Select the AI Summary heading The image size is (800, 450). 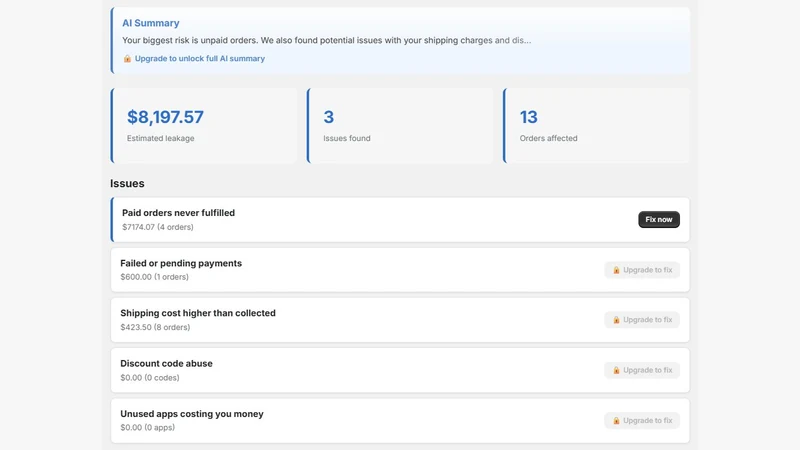point(151,23)
